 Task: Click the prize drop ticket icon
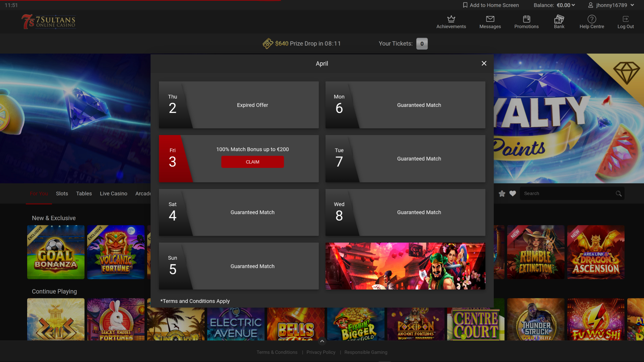(268, 44)
